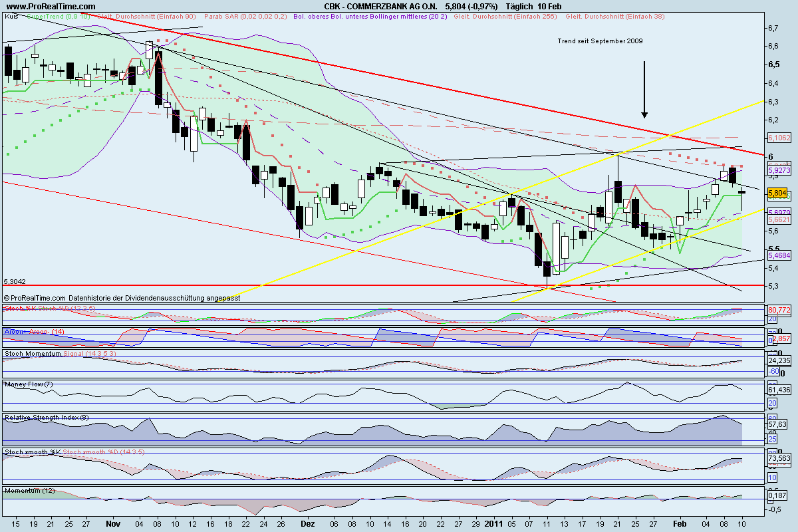Click the 6,3 tick on the price axis
The width and height of the screenshot is (798, 532).
point(773,102)
